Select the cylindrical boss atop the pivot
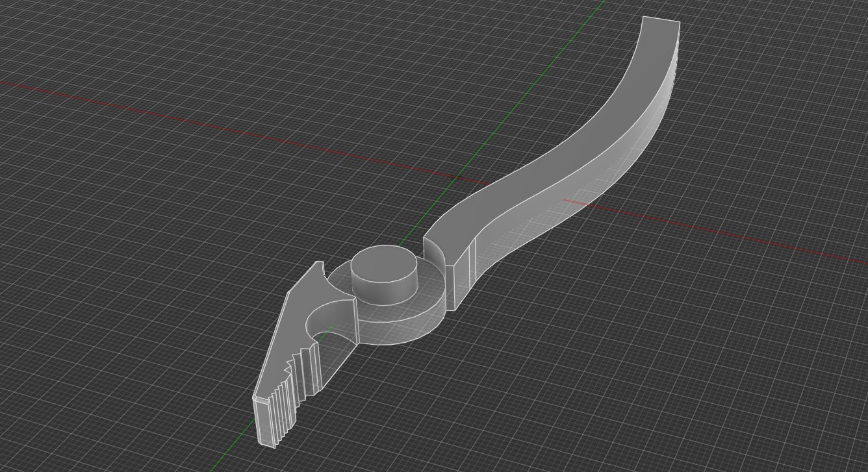Screen dimensions: 868x472 pyautogui.click(x=384, y=273)
